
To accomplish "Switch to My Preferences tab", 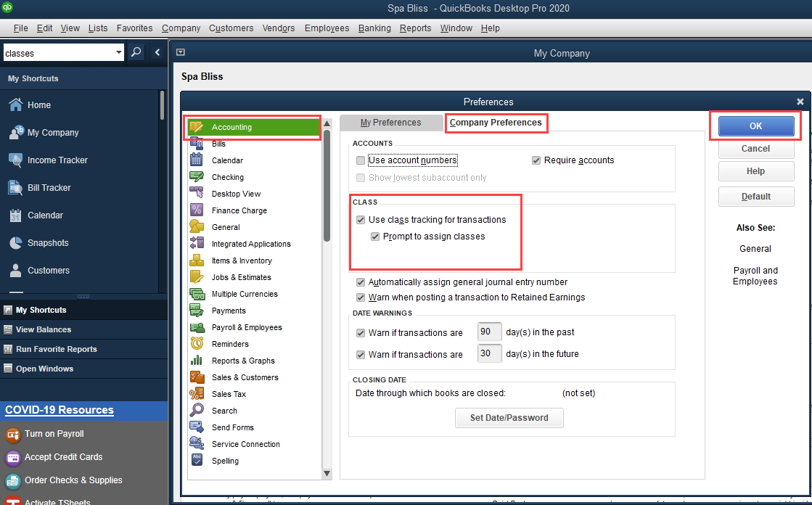I will 391,123.
